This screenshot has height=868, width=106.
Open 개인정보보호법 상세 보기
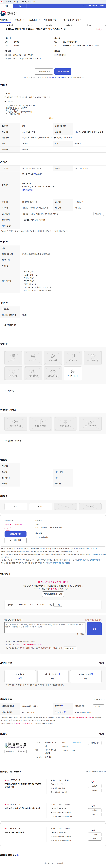[x=53, y=594]
